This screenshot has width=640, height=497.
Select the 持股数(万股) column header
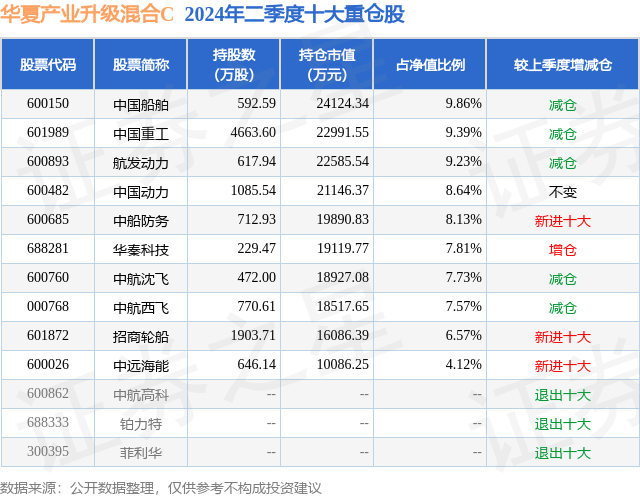[234, 64]
